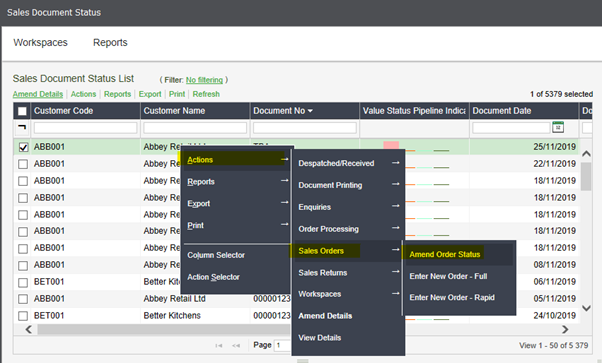The width and height of the screenshot is (602, 363).
Task: Expand the Sales Orders submenu
Action: 348,251
